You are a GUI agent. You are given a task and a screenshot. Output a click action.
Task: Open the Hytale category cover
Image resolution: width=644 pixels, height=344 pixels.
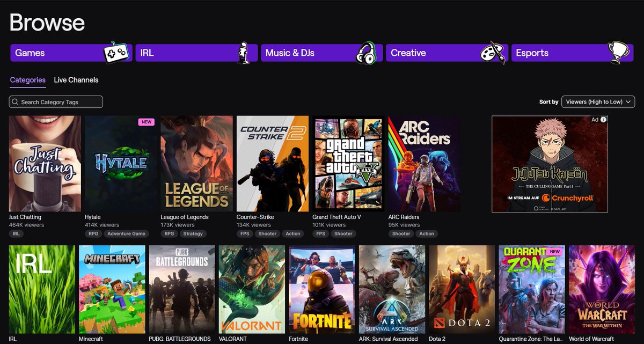tap(121, 164)
